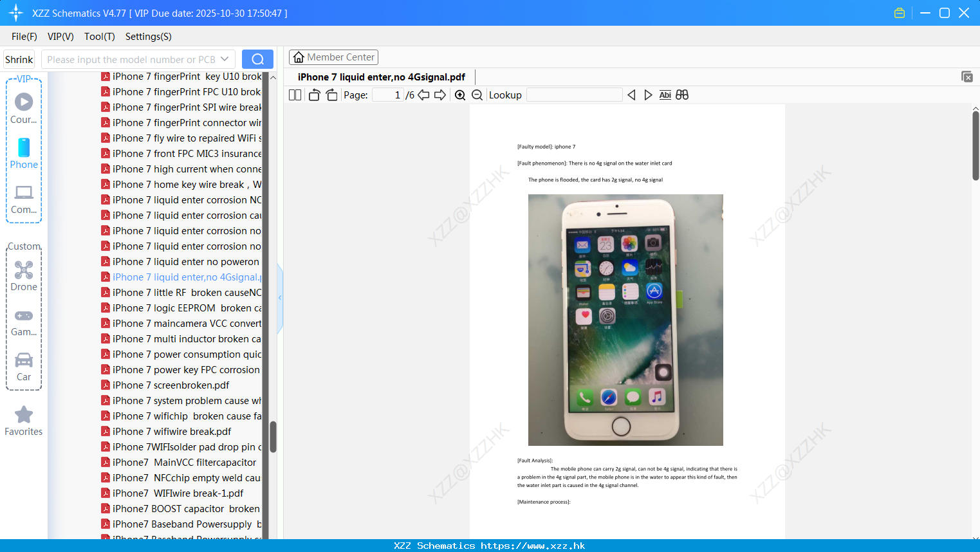Screen dimensions: 980x552
Task: Toggle the Abi match-case search option
Action: (665, 95)
